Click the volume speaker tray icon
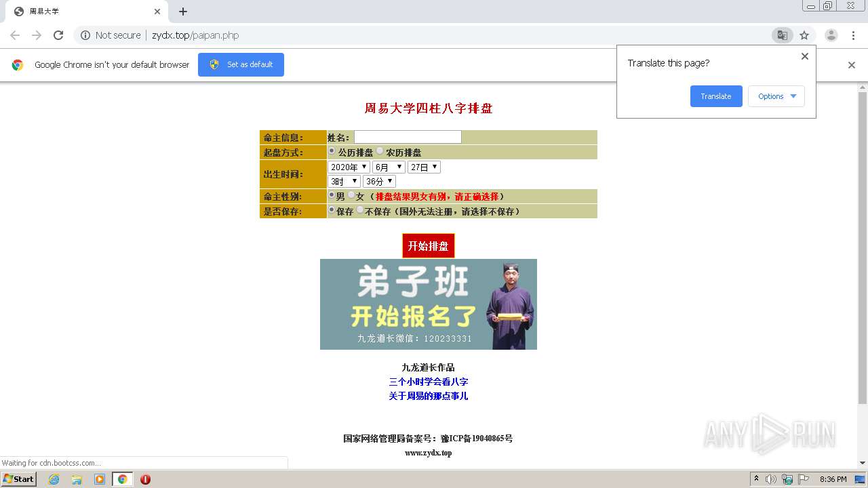The height and width of the screenshot is (488, 868). [771, 479]
